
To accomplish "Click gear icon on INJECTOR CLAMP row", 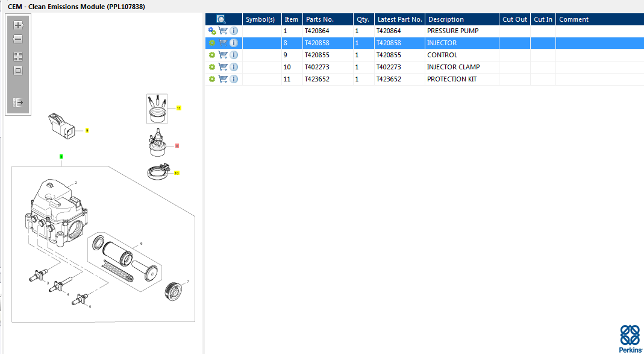I will (212, 67).
